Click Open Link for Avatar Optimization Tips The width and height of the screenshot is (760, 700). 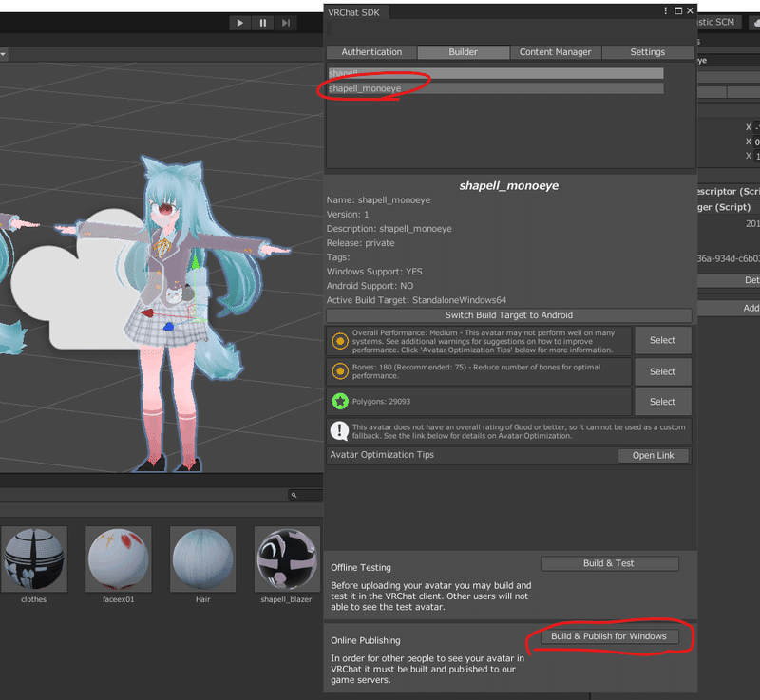[x=653, y=455]
